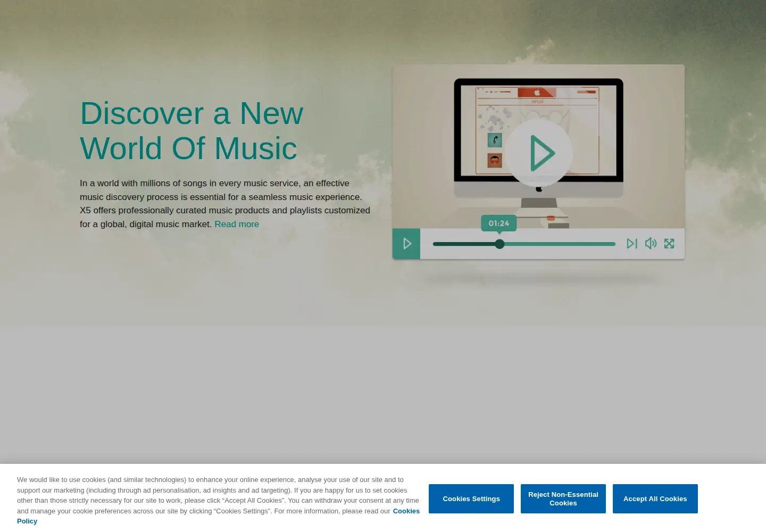766x532 pixels.
Task: Click the large play button on video
Action: pos(538,153)
